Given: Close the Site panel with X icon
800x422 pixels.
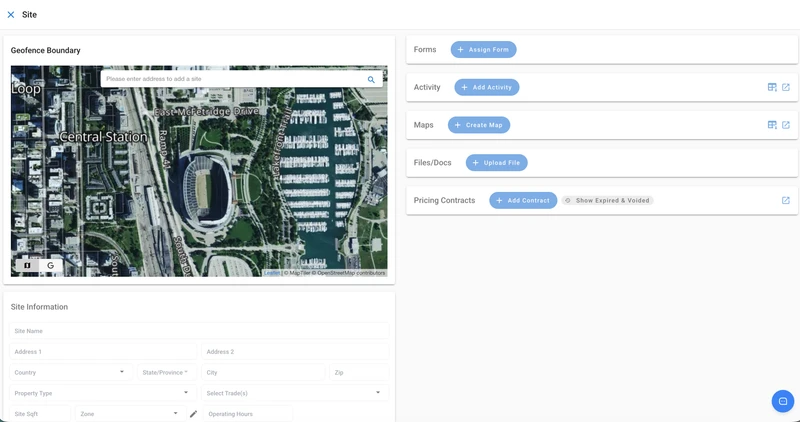Looking at the screenshot, I should click(x=11, y=15).
